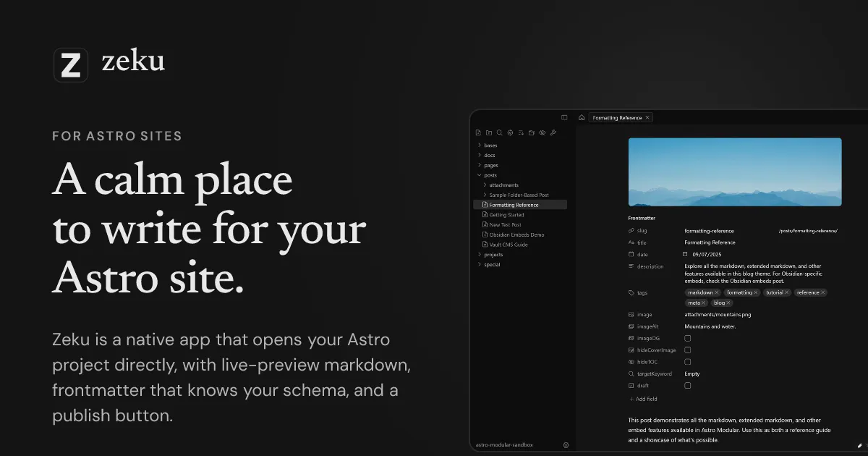Go to home via house icon
This screenshot has width=868, height=456.
point(582,117)
